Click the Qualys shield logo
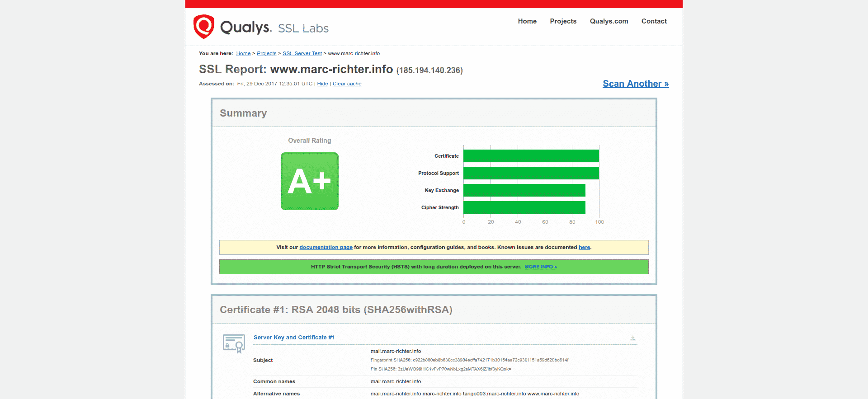The height and width of the screenshot is (399, 868). click(203, 27)
